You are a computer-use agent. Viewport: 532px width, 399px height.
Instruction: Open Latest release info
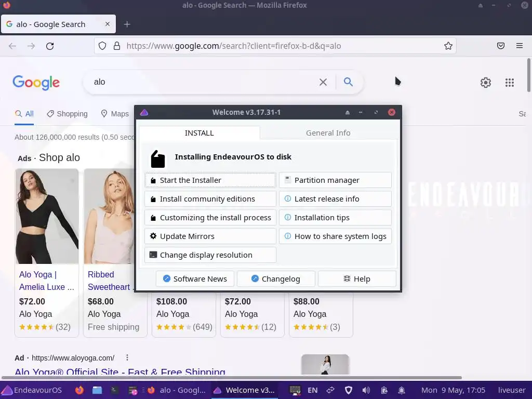point(335,199)
